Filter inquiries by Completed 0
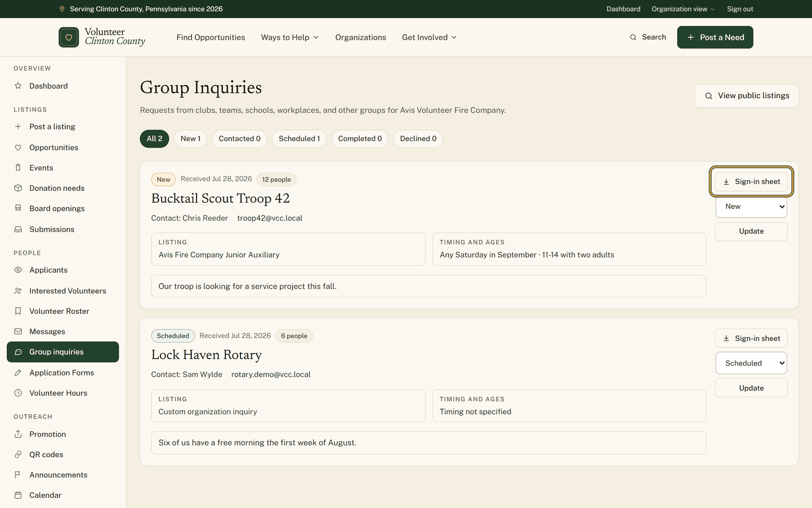 point(360,139)
